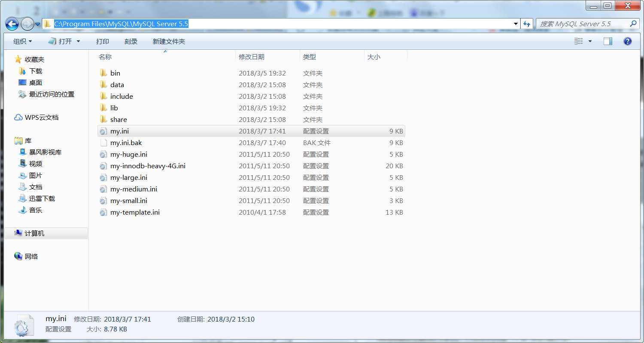Viewport: 644px width, 343px height.
Task: Select the include folder name
Action: pyautogui.click(x=122, y=97)
